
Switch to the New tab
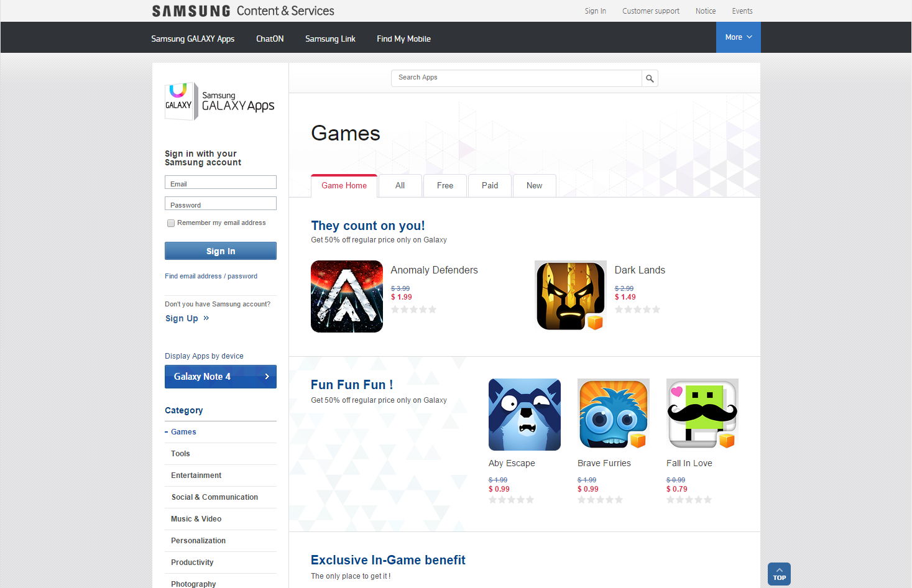534,186
